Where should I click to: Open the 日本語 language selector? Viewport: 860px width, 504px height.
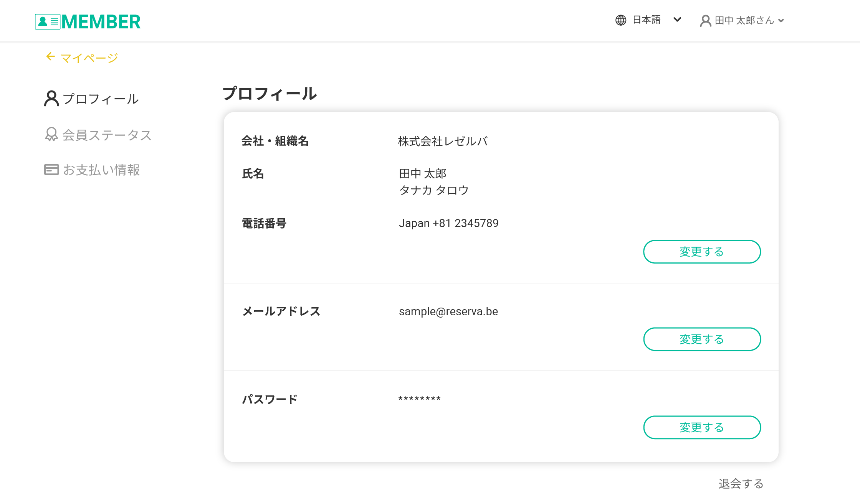[647, 20]
